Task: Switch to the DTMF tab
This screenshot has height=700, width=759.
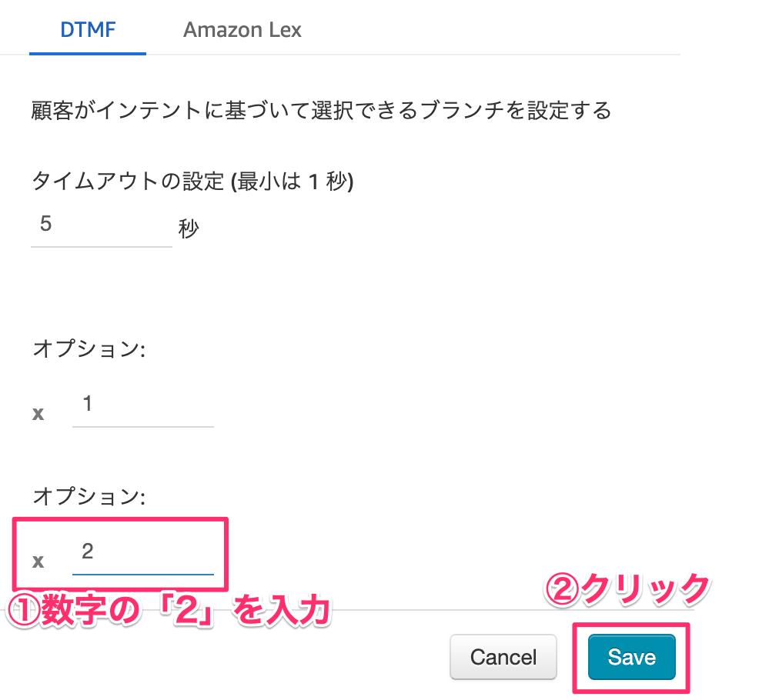Action: click(88, 30)
